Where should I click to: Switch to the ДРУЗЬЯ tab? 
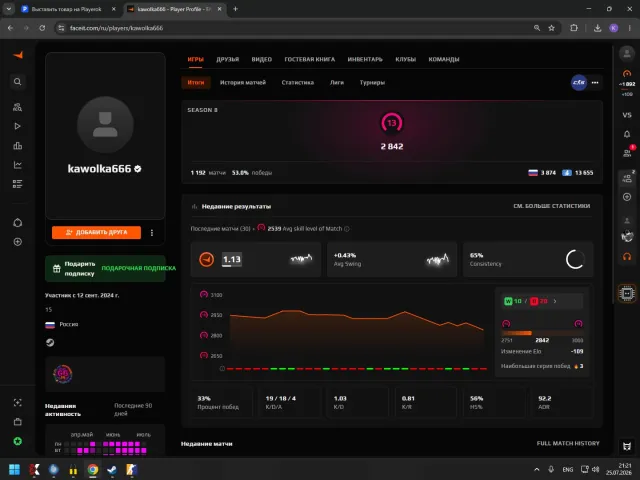227,60
